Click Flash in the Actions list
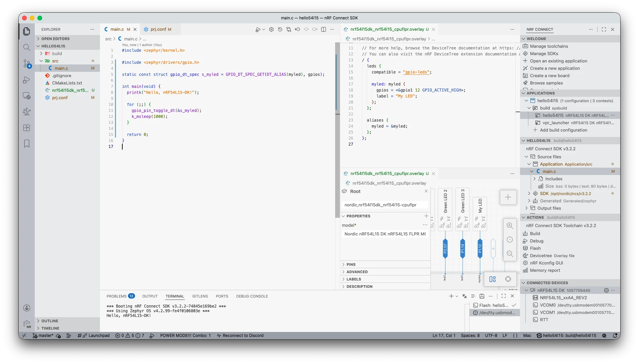Viewport: 639px width, 364px height. tap(535, 248)
